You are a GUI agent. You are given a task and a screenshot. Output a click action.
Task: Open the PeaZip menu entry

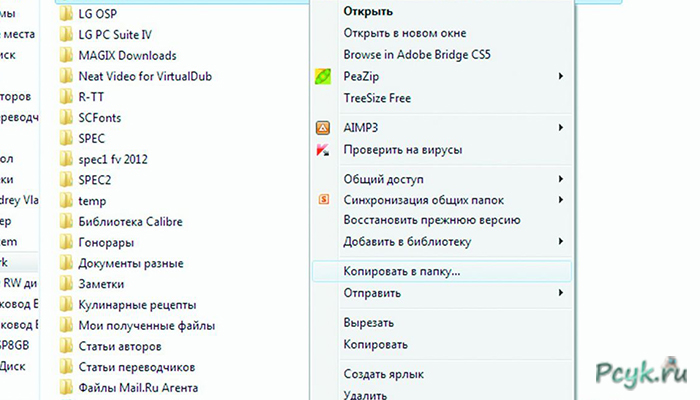pyautogui.click(x=442, y=76)
